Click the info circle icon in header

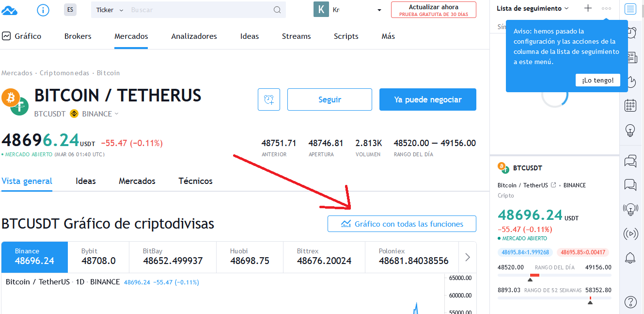[x=43, y=10]
